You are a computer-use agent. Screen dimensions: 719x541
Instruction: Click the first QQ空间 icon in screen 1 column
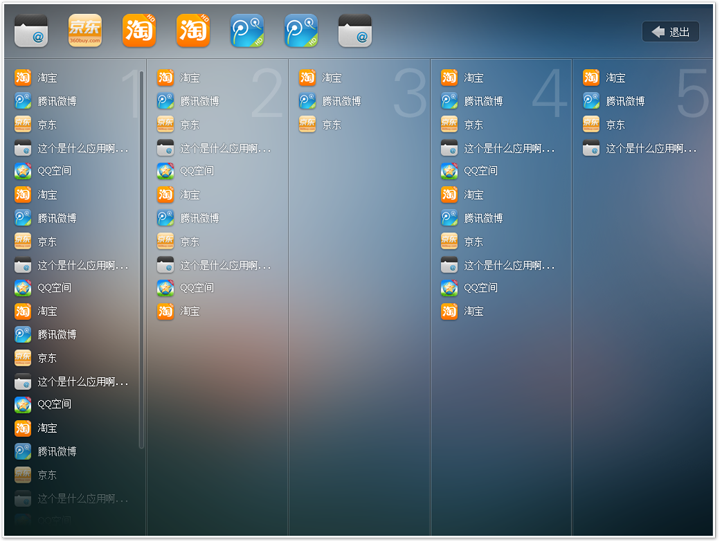coord(23,171)
